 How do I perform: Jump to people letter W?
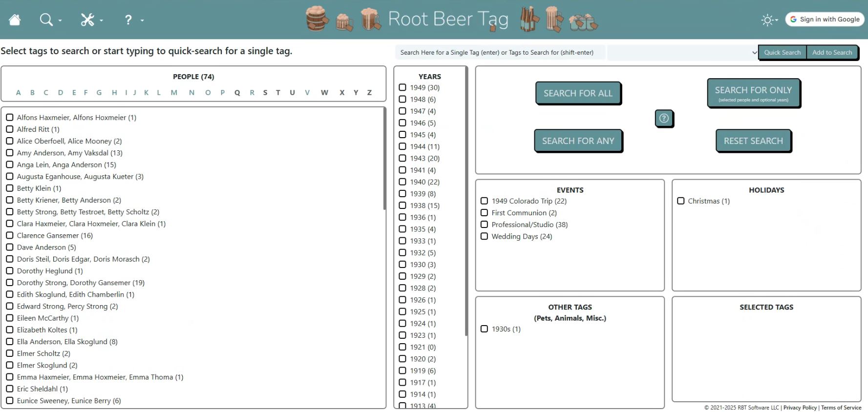pyautogui.click(x=324, y=93)
